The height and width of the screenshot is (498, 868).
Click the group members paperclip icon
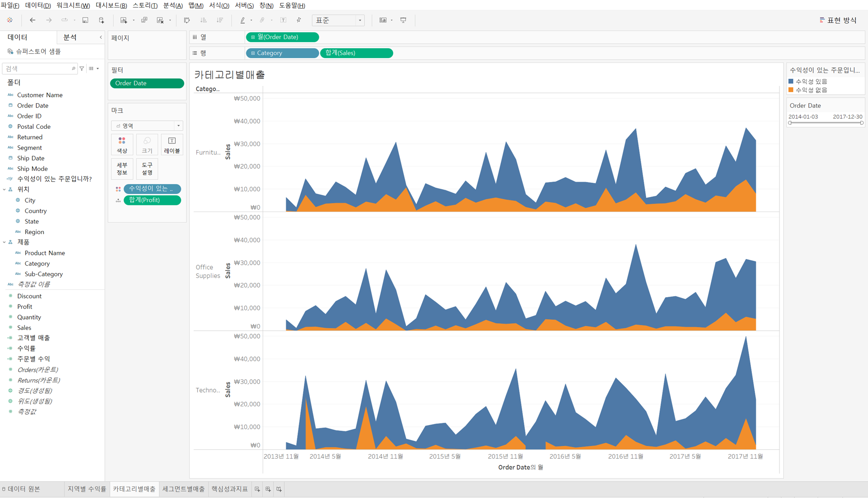tap(262, 20)
